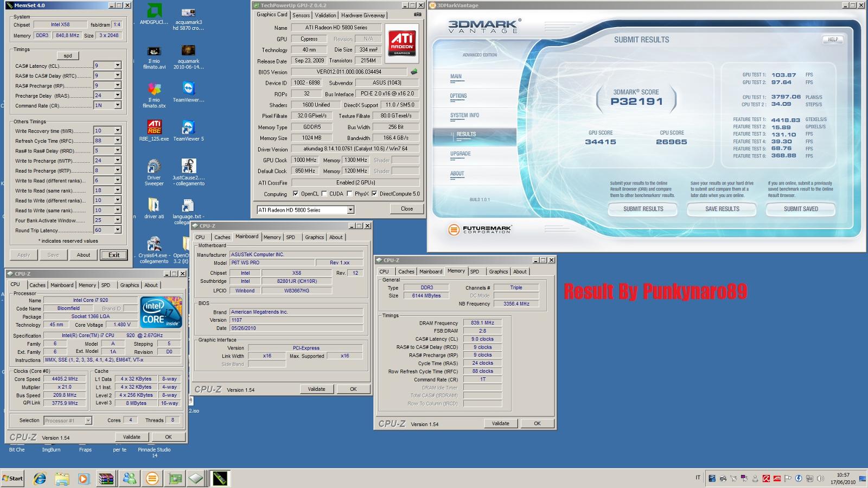Toggle the PhysX checkbox in GPU-Z
This screenshot has height=488, width=868.
(x=349, y=194)
